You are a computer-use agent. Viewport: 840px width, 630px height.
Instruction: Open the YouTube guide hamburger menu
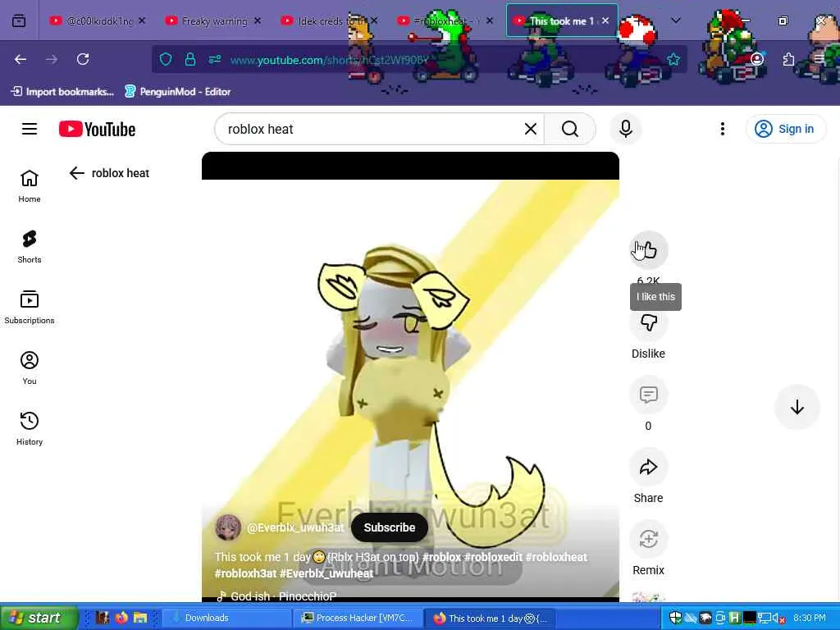pos(30,129)
